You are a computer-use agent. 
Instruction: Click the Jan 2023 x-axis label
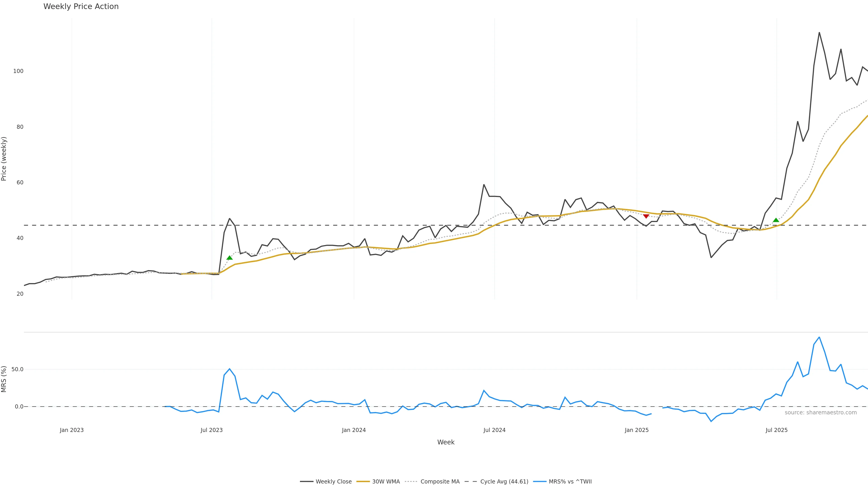point(71,430)
